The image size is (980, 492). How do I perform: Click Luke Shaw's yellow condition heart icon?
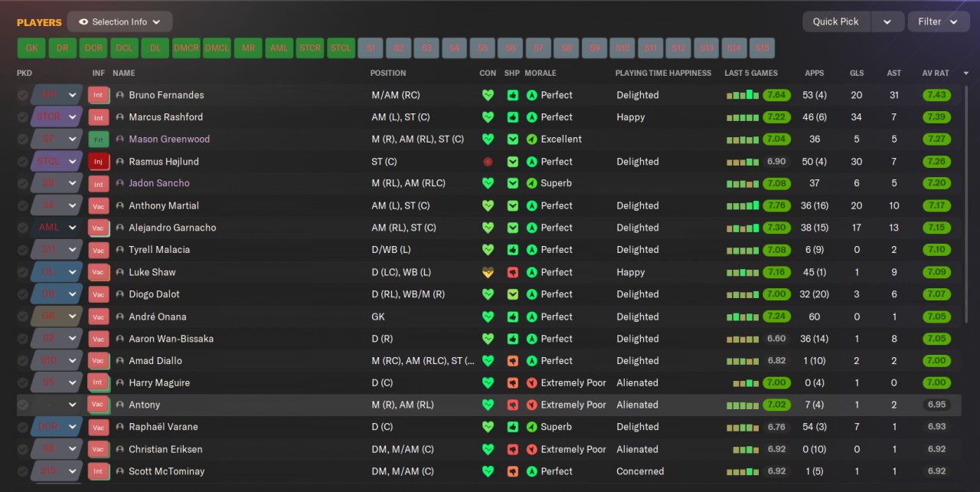click(488, 272)
